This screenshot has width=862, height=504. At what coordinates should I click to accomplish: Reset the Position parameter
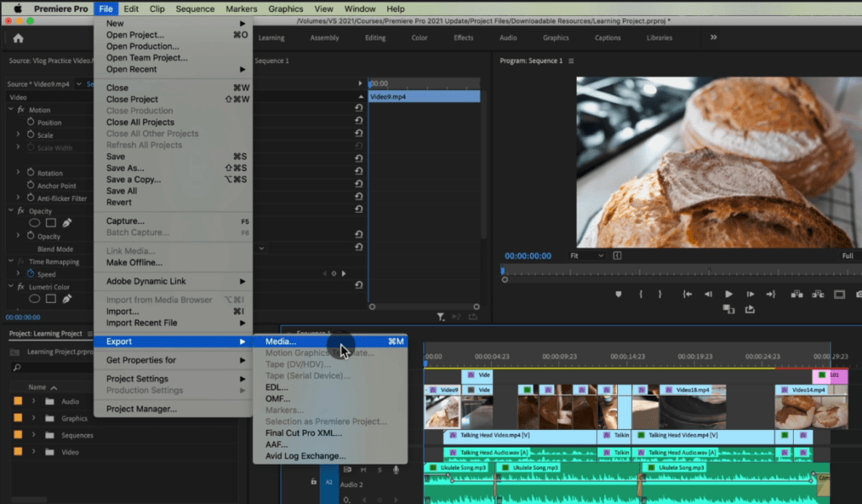(x=359, y=120)
